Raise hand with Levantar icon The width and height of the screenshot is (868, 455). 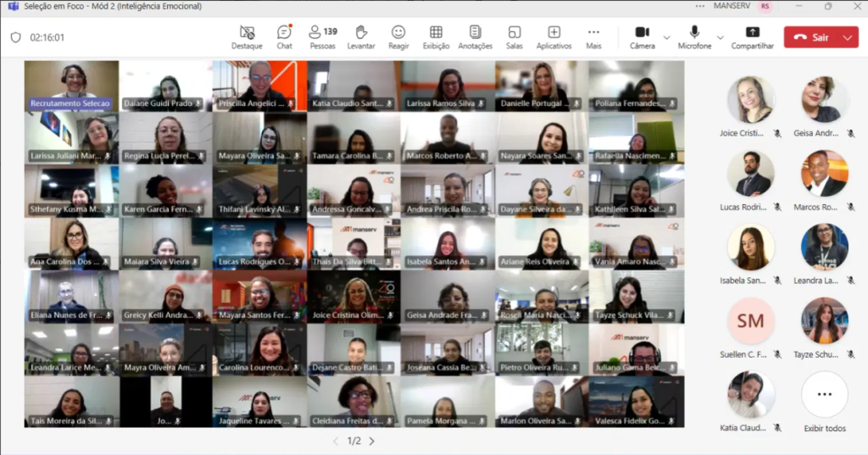361,37
